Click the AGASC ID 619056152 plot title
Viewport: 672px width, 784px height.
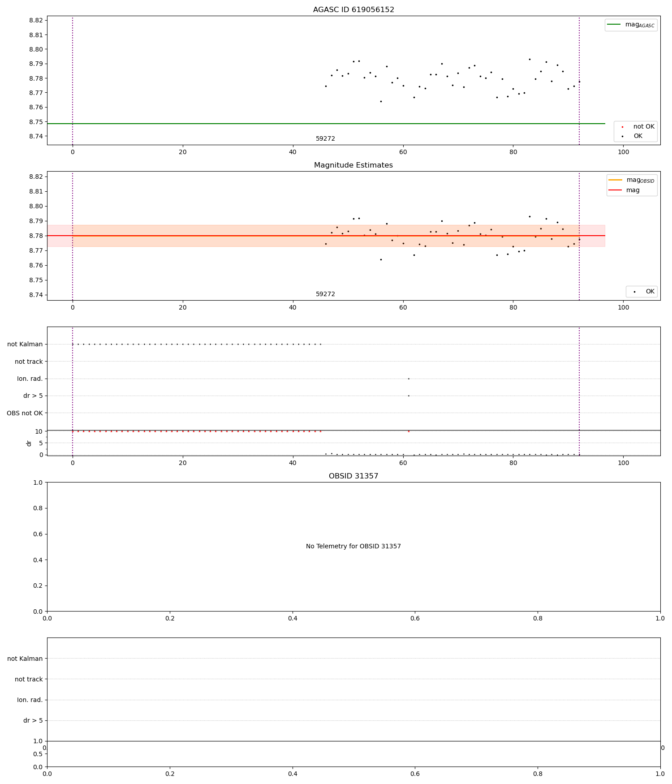353,10
